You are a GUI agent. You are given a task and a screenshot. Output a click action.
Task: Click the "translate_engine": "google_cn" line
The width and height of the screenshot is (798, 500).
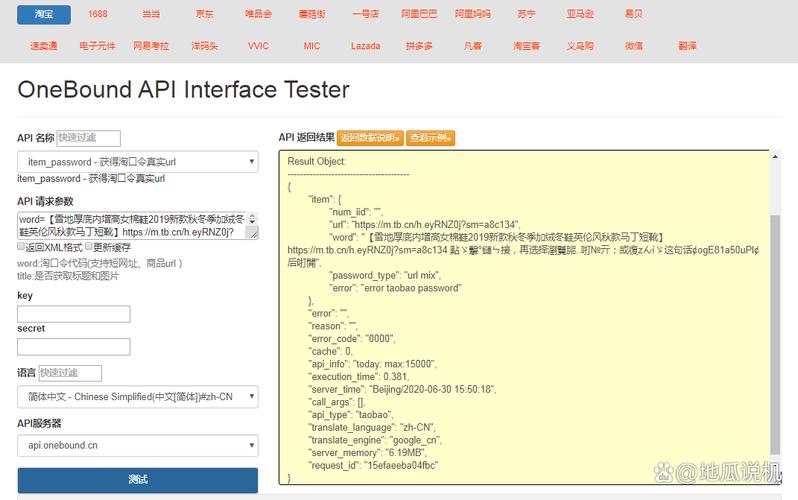tap(376, 440)
